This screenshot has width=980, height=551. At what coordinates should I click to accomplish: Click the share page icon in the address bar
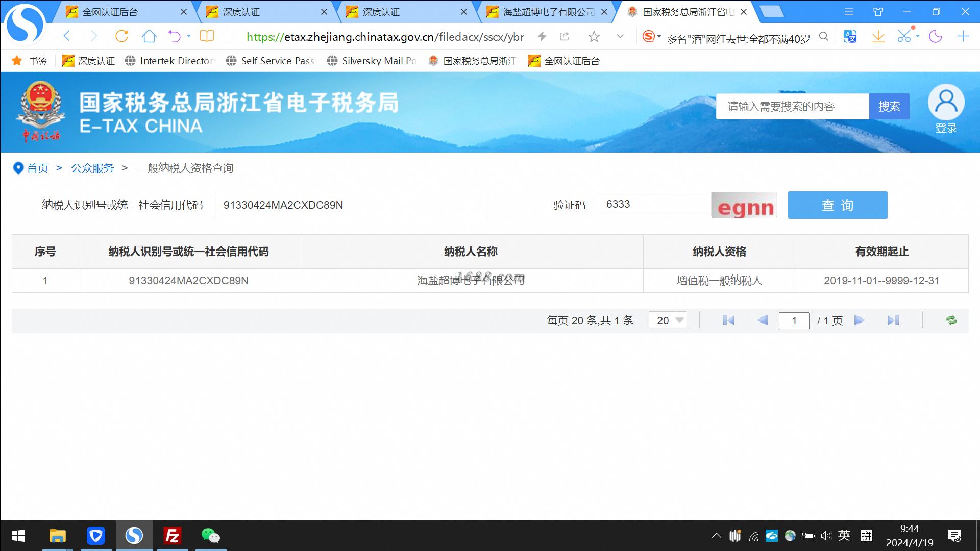click(565, 36)
